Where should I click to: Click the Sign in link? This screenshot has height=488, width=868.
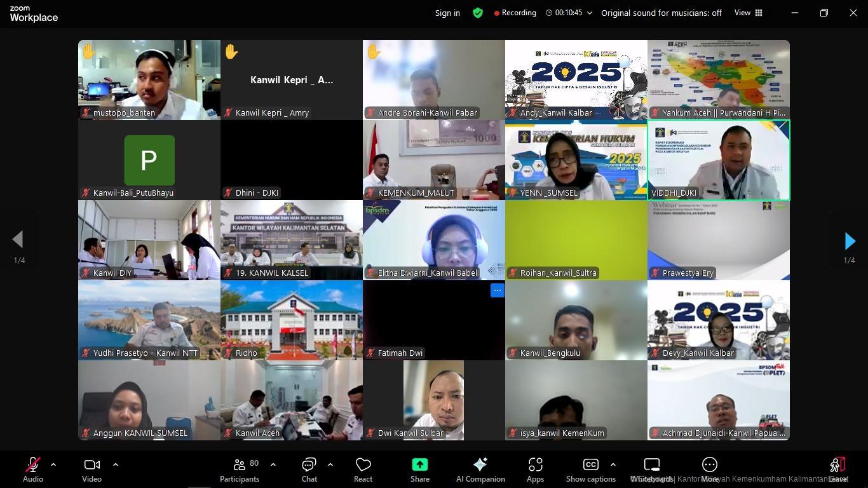[x=447, y=13]
